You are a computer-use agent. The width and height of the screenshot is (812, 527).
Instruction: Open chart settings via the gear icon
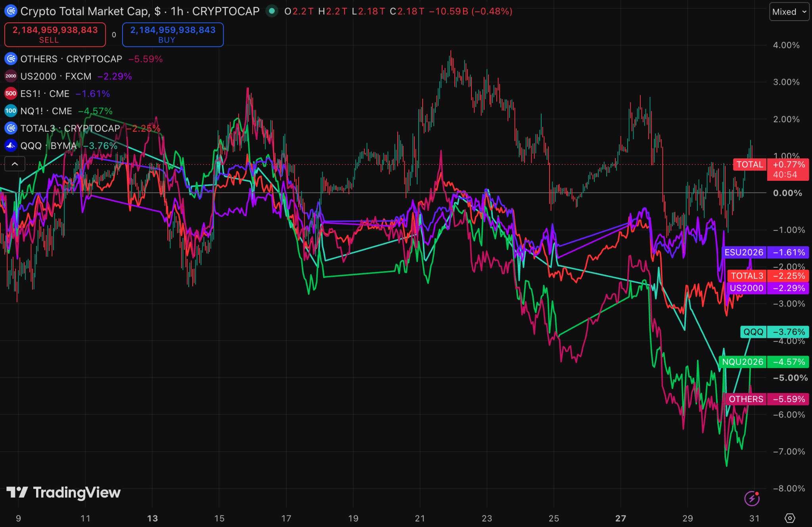[790, 518]
